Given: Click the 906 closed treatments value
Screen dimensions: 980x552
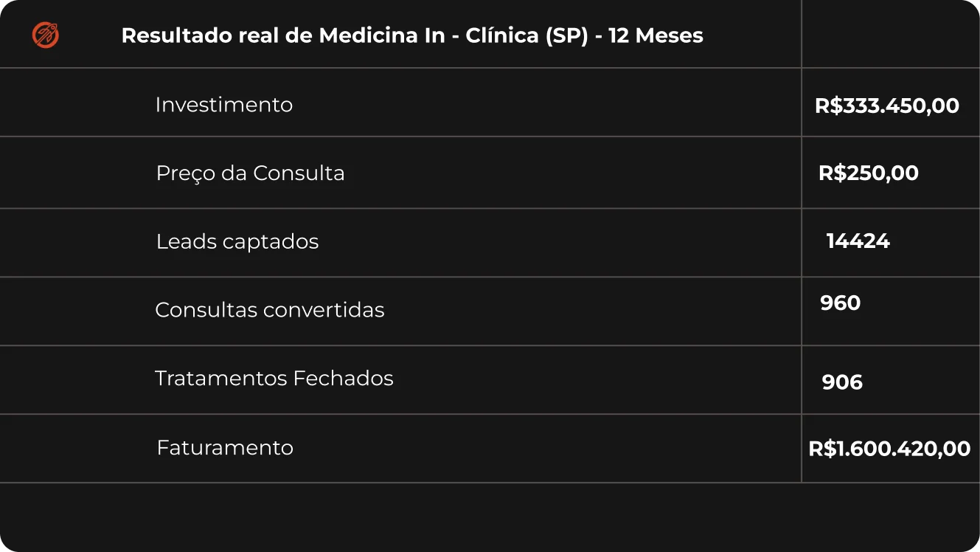Looking at the screenshot, I should pyautogui.click(x=841, y=382).
